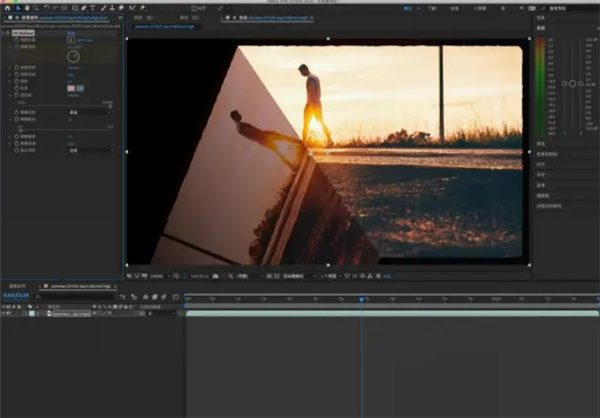Click the layer label color square
Viewport: 600px width, 418px height.
click(32, 314)
